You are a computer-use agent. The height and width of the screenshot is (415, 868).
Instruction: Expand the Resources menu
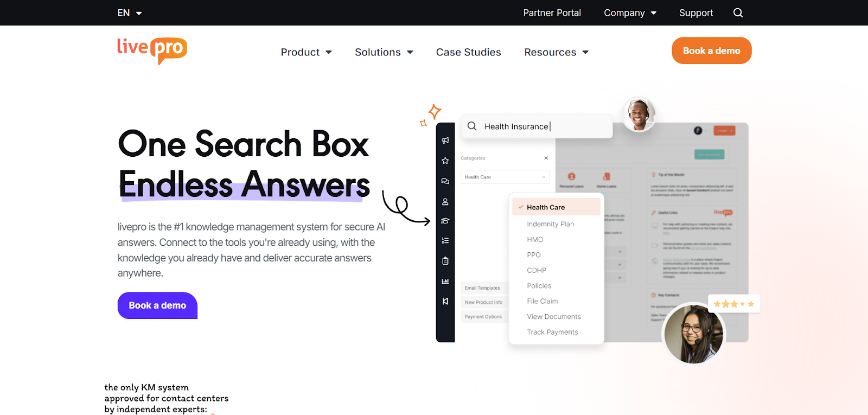(x=557, y=52)
